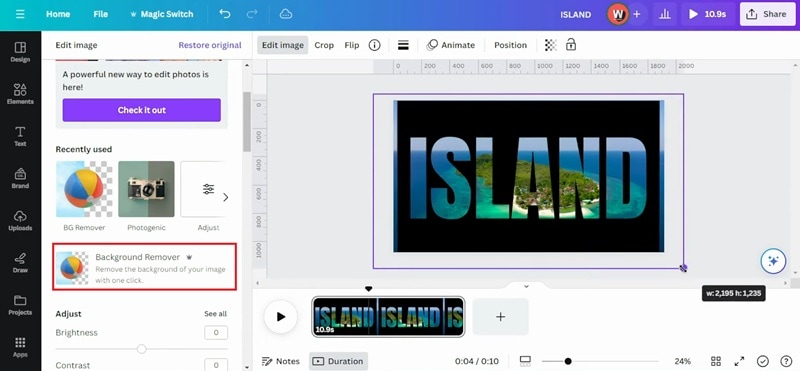Image resolution: width=800 pixels, height=371 pixels.
Task: Open the line weight style icon
Action: coord(403,45)
